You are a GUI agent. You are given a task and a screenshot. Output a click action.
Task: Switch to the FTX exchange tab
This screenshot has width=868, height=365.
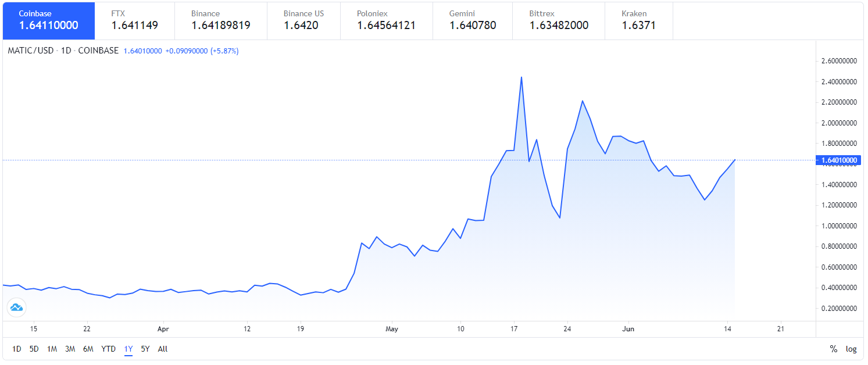coord(135,20)
